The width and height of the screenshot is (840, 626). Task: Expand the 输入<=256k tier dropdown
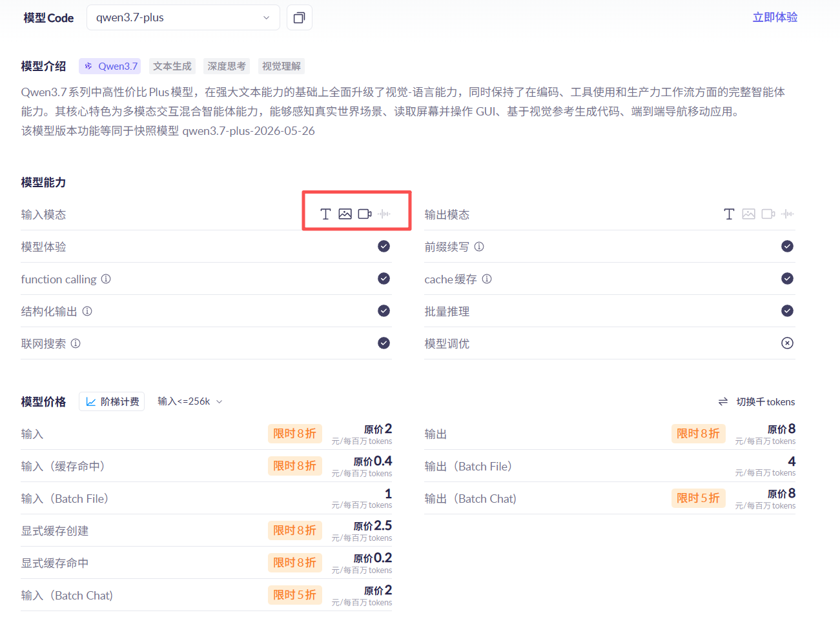[190, 401]
